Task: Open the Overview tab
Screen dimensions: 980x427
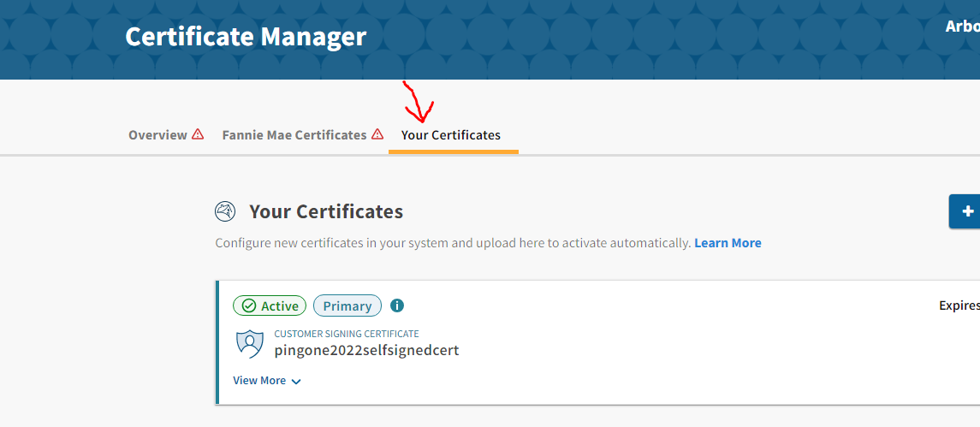Action: click(157, 135)
